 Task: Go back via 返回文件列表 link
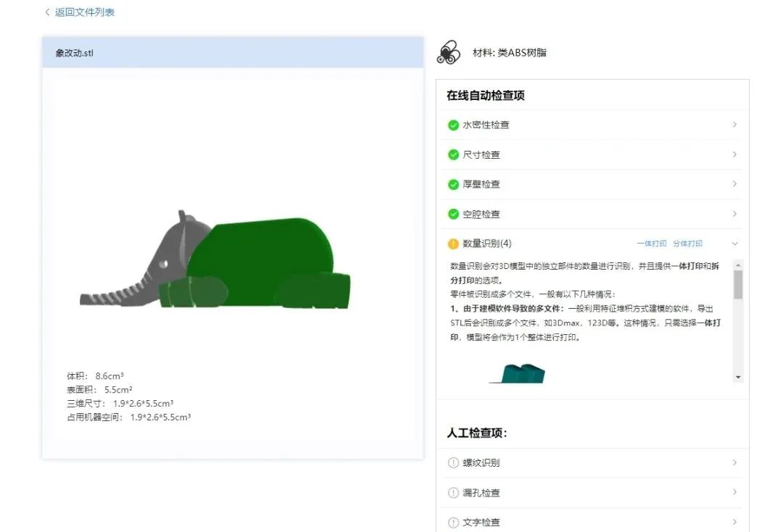(x=80, y=12)
